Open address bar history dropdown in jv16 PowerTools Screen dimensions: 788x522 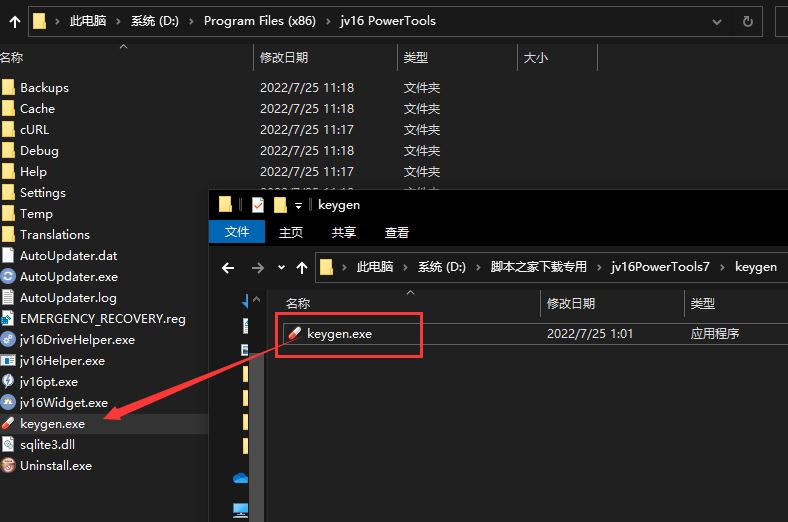pyautogui.click(x=717, y=22)
